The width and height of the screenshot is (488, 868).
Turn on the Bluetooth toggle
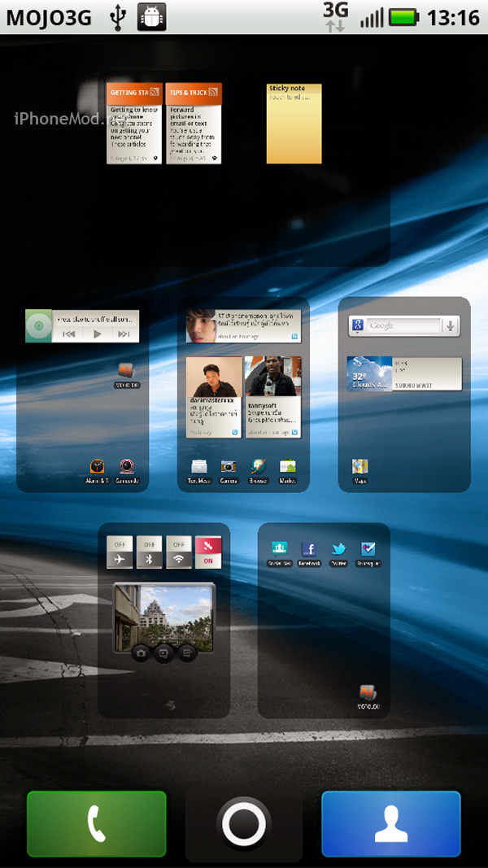tap(150, 552)
